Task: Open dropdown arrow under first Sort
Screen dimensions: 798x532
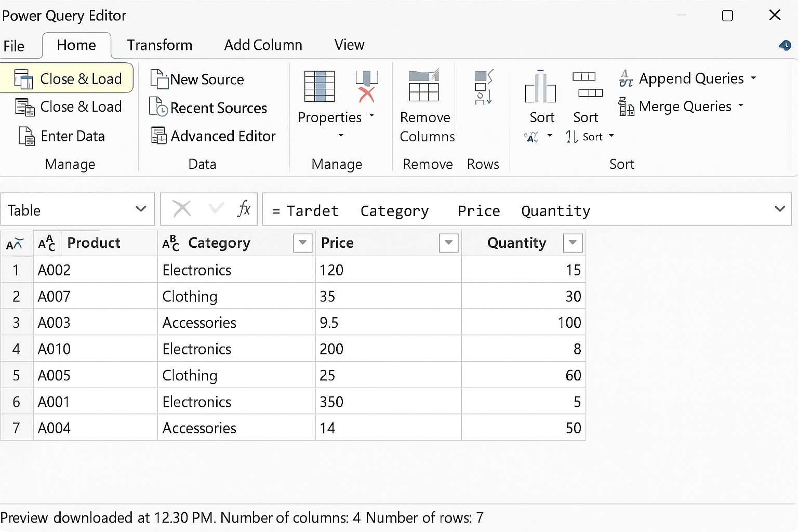Action: pyautogui.click(x=550, y=136)
